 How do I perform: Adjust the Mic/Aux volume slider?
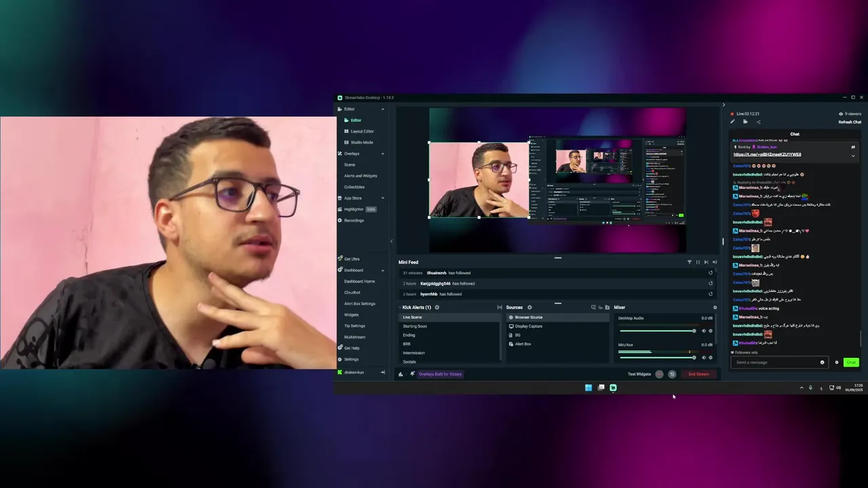click(x=657, y=357)
